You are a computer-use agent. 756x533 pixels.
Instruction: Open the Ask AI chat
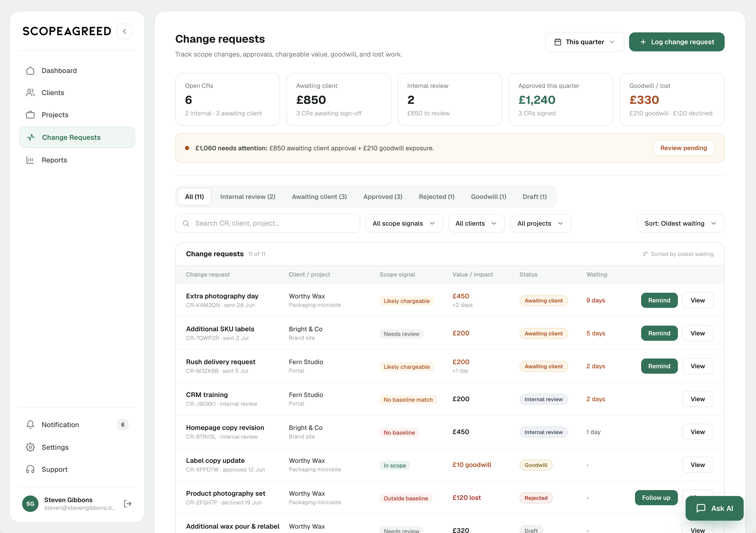(714, 508)
